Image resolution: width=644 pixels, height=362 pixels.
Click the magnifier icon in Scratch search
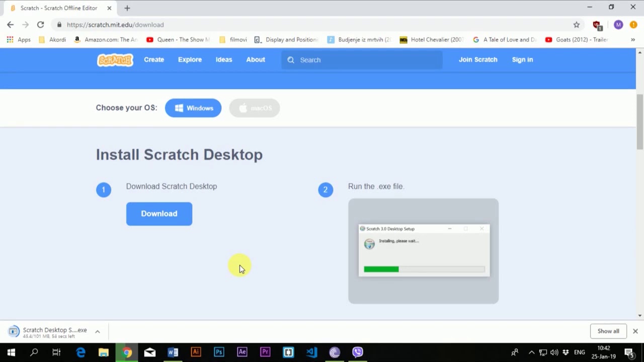pyautogui.click(x=291, y=60)
